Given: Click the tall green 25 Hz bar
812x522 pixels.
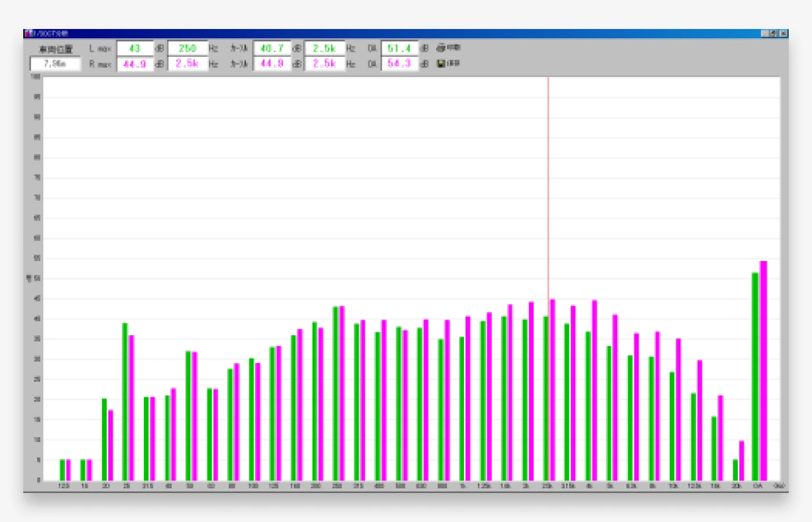Looking at the screenshot, I should pyautogui.click(x=125, y=401).
